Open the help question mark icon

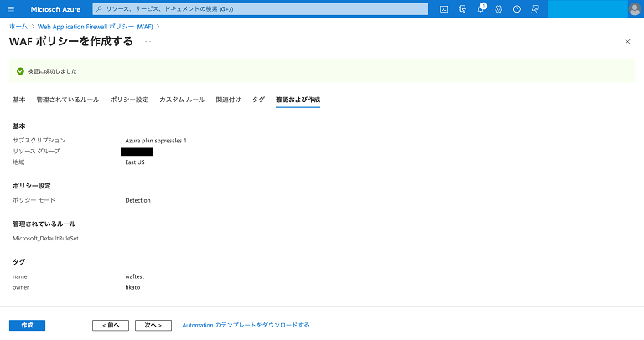[x=517, y=9]
